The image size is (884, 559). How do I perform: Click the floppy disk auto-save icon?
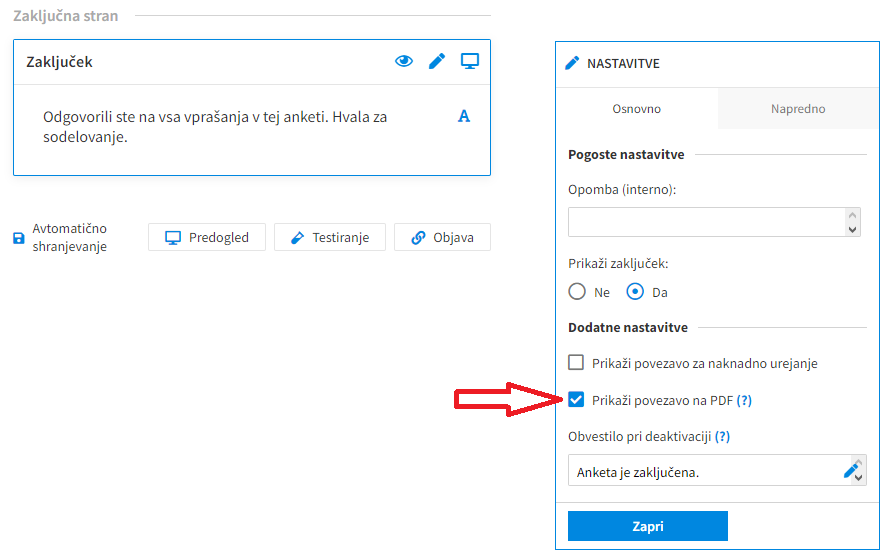pos(19,238)
